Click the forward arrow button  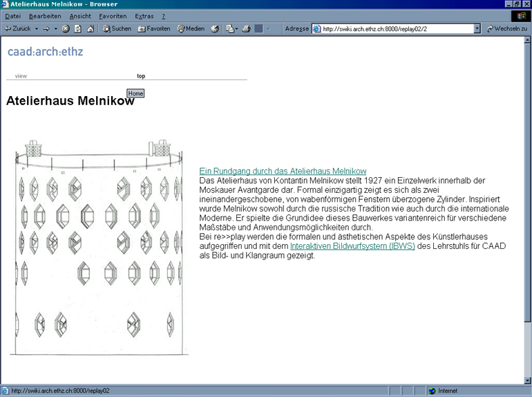(46, 28)
